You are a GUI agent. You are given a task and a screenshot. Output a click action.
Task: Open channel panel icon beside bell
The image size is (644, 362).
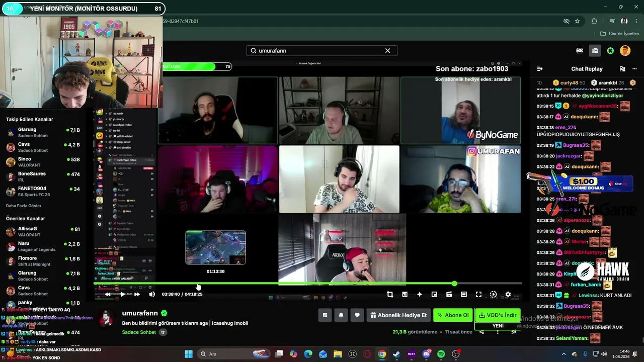pyautogui.click(x=325, y=315)
